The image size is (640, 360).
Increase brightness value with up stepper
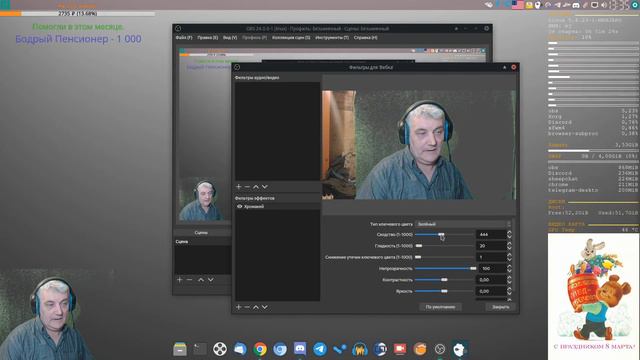[509, 289]
